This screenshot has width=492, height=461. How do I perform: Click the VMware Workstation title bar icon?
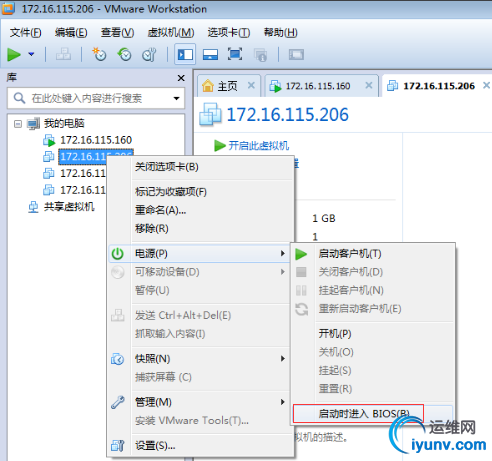click(8, 8)
